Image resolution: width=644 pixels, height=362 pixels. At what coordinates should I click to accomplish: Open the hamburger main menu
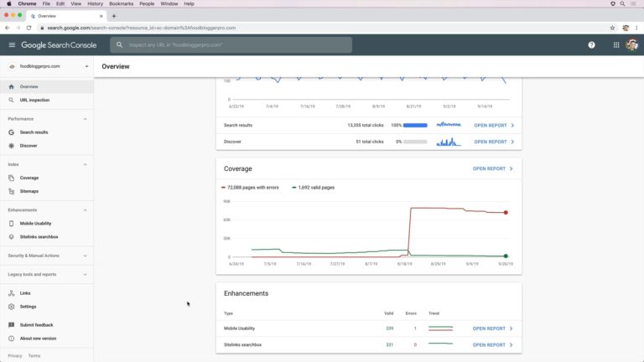tap(12, 44)
